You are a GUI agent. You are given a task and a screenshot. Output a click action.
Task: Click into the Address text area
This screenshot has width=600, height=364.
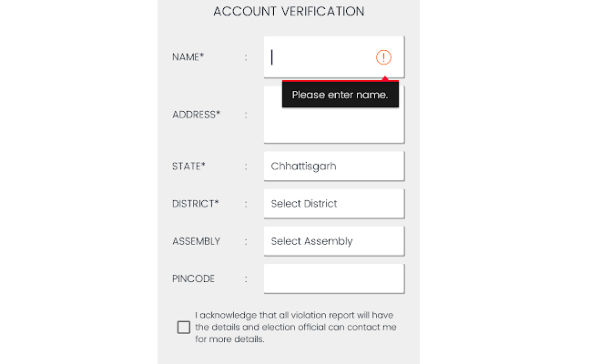click(x=333, y=126)
